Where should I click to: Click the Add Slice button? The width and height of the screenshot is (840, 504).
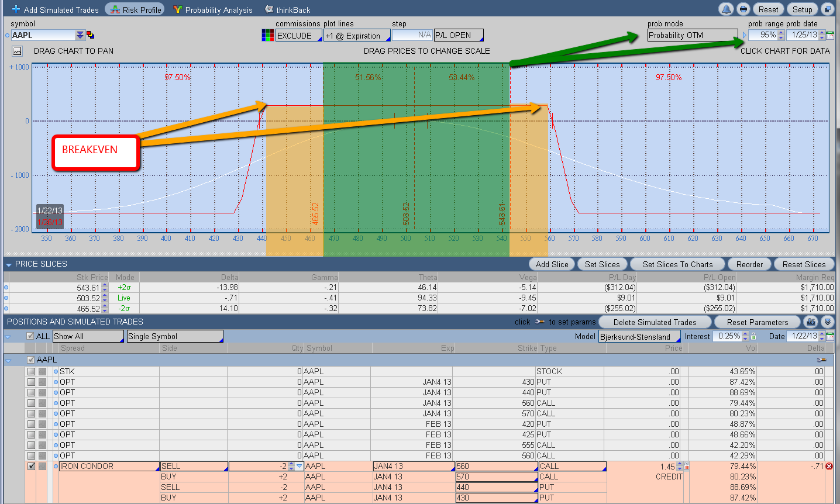(552, 264)
